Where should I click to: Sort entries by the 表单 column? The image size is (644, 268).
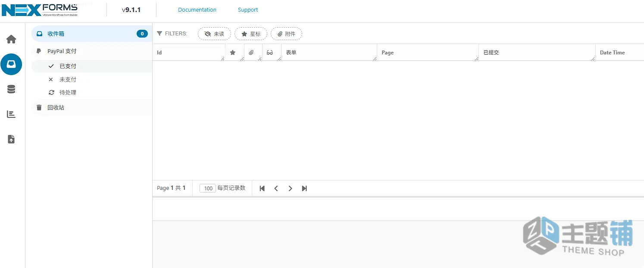tap(329, 53)
